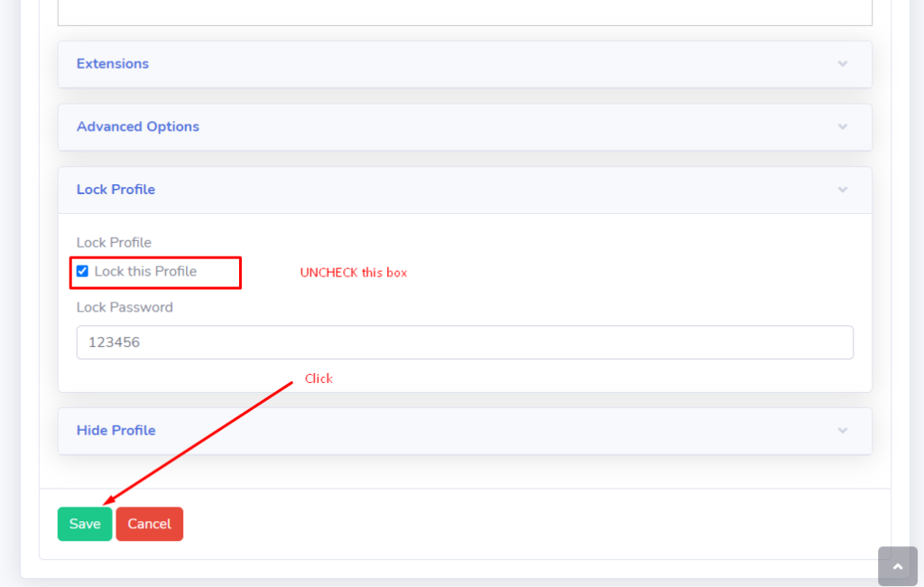Toggle the Lock Profile header title
Viewport: 924px width, 587px height.
[116, 190]
